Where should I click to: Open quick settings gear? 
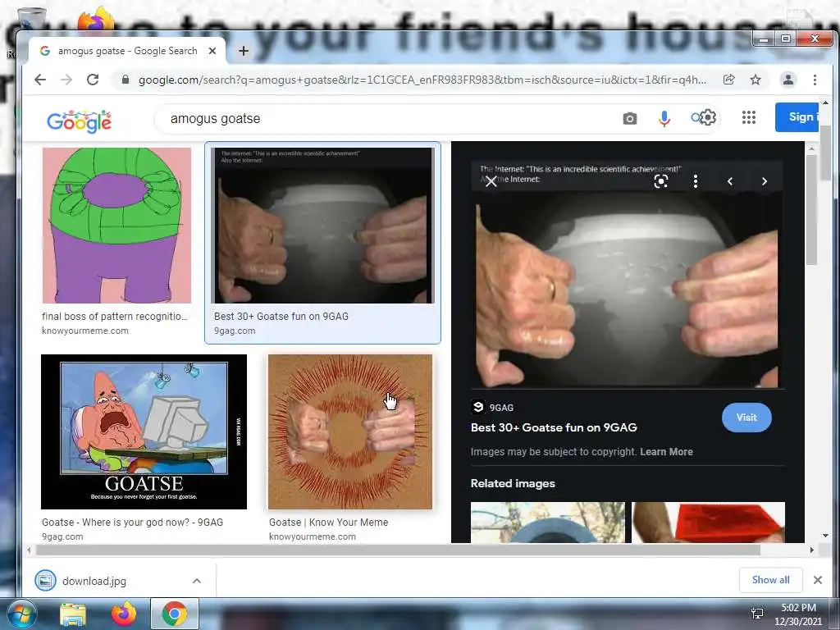(708, 117)
